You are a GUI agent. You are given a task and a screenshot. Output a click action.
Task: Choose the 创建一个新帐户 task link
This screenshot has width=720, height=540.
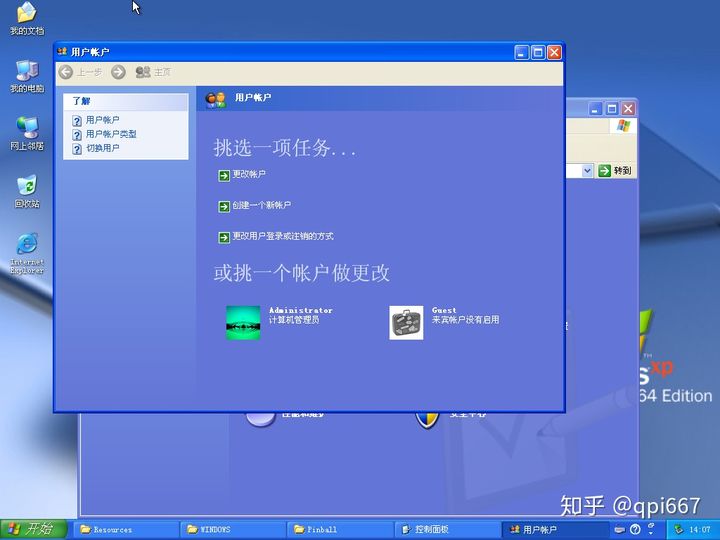coord(261,205)
